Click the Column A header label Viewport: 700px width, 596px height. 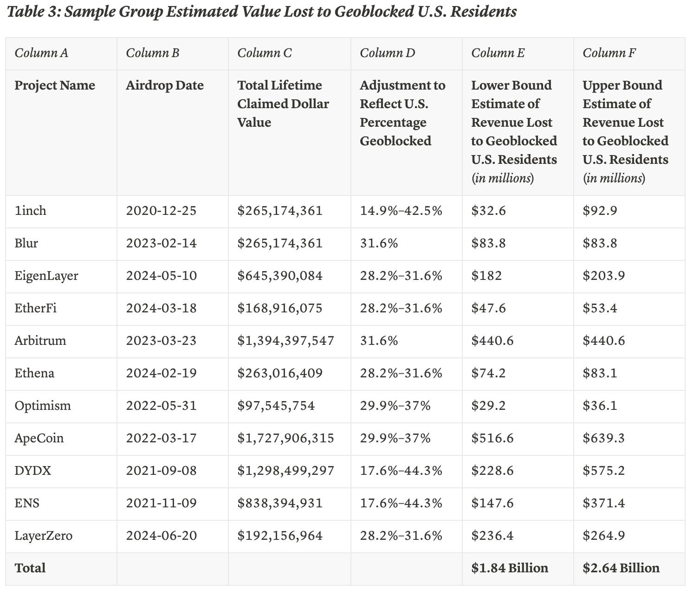tap(41, 53)
